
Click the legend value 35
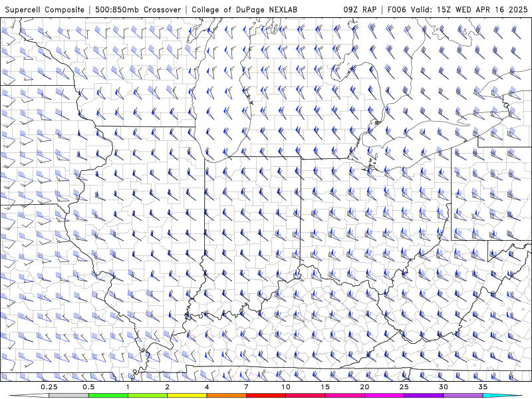[x=483, y=387]
